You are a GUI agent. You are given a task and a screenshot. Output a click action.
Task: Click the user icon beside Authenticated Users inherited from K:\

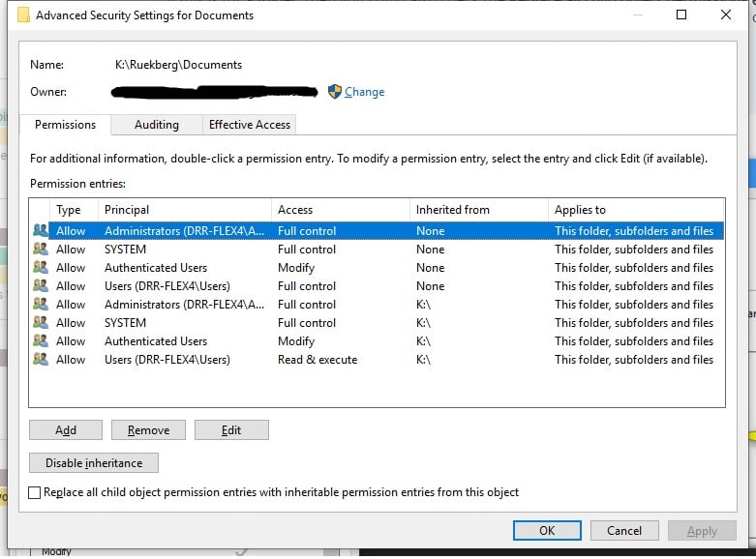pos(41,340)
